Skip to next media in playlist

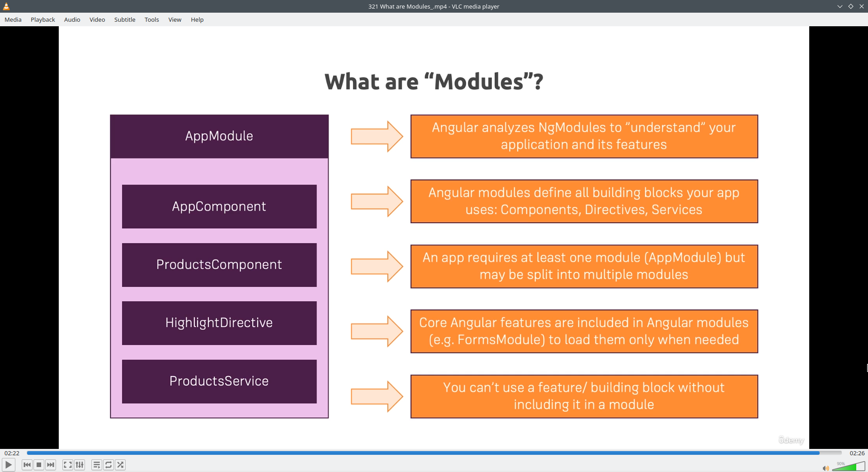click(x=51, y=465)
